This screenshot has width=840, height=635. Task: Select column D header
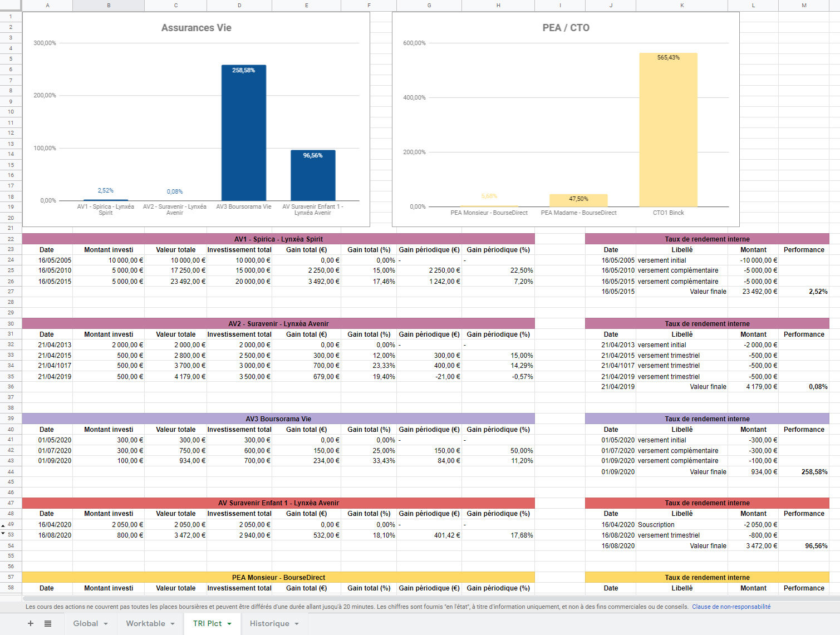[x=239, y=6]
